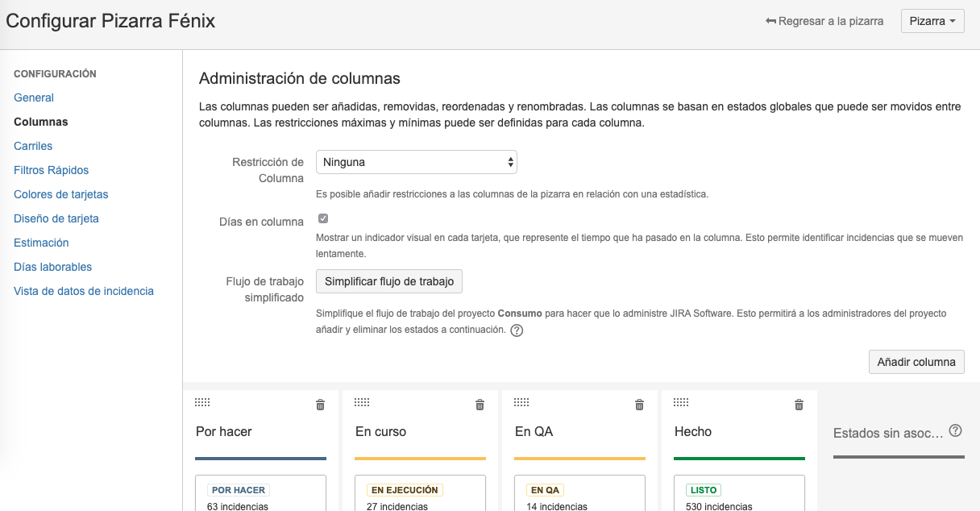Click trash icon of En QA column
The height and width of the screenshot is (511, 980).
[x=639, y=405]
